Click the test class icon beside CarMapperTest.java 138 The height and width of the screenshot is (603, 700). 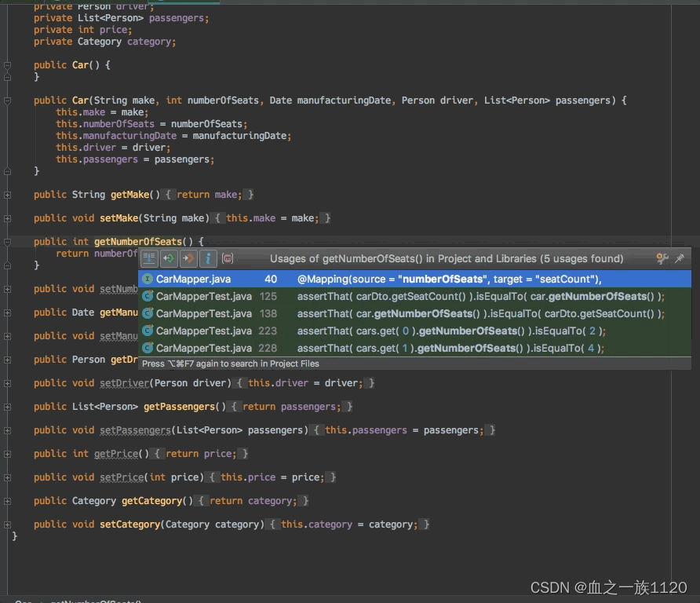click(149, 312)
